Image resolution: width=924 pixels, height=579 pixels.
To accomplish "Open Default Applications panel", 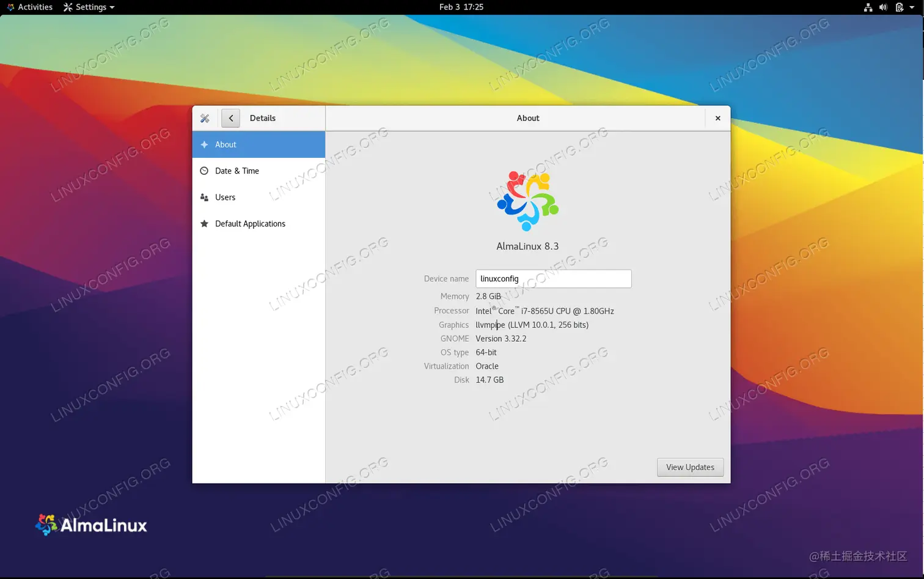I will (x=258, y=224).
